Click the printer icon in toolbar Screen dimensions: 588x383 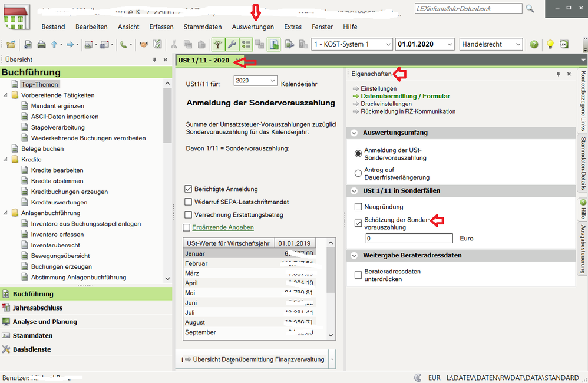point(41,44)
